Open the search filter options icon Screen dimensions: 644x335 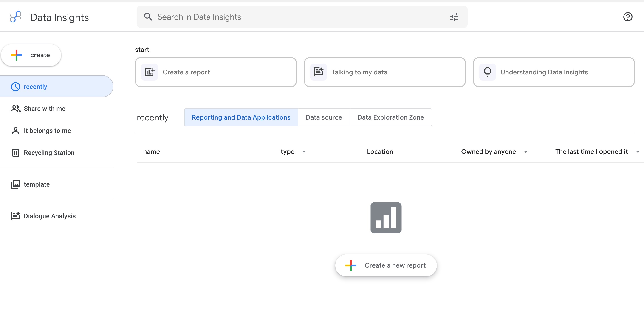coord(454,17)
